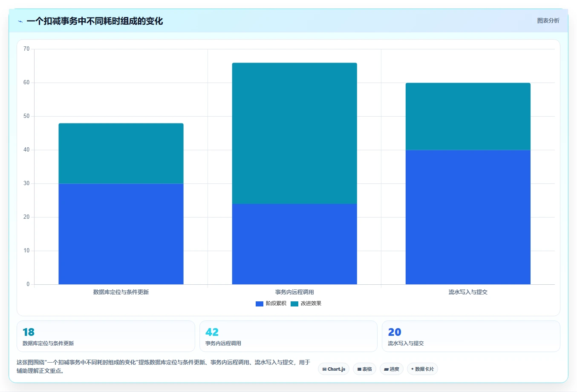The height and width of the screenshot is (392, 577).
Task: Select the stat card showing 20
Action: (471, 336)
